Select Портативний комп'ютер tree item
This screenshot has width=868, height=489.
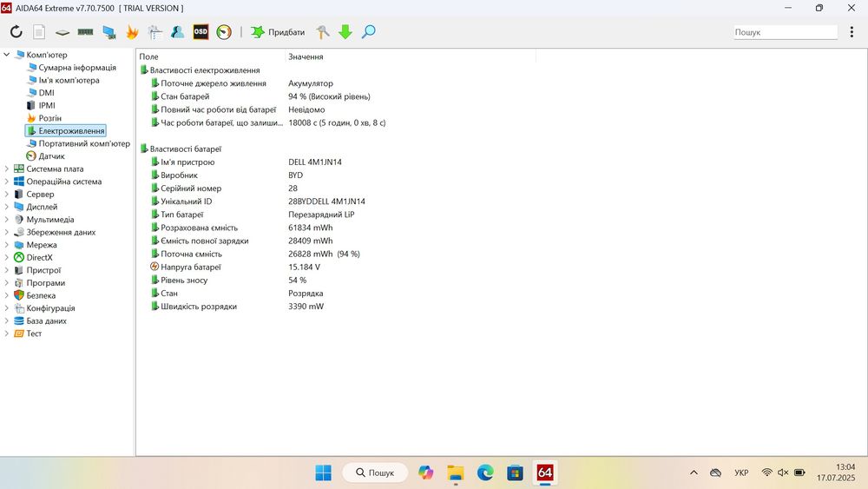[x=79, y=143]
